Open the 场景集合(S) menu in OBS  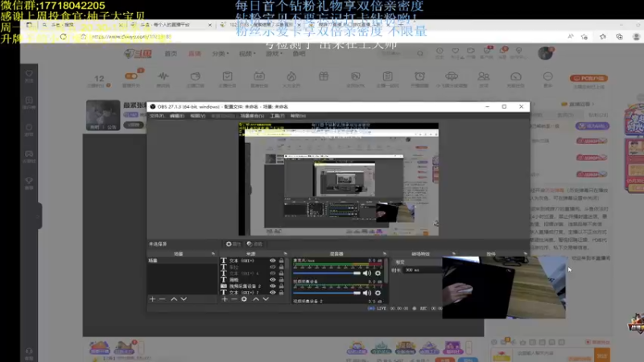tap(252, 116)
